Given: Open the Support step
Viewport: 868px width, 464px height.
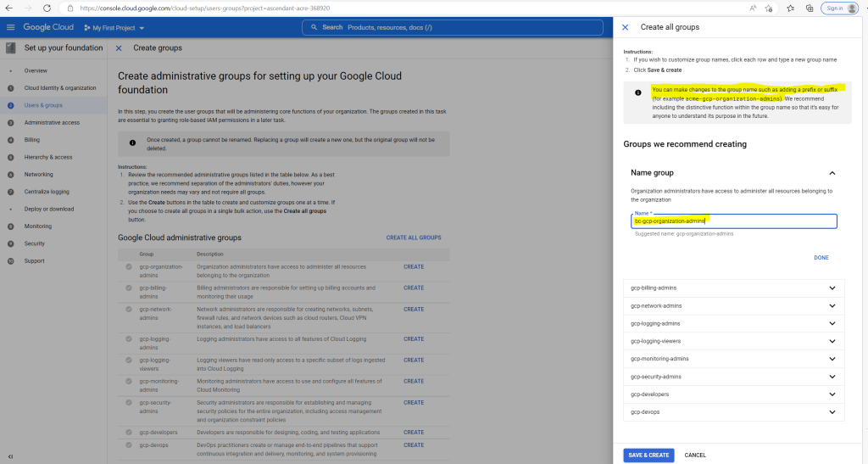Looking at the screenshot, I should click(34, 260).
